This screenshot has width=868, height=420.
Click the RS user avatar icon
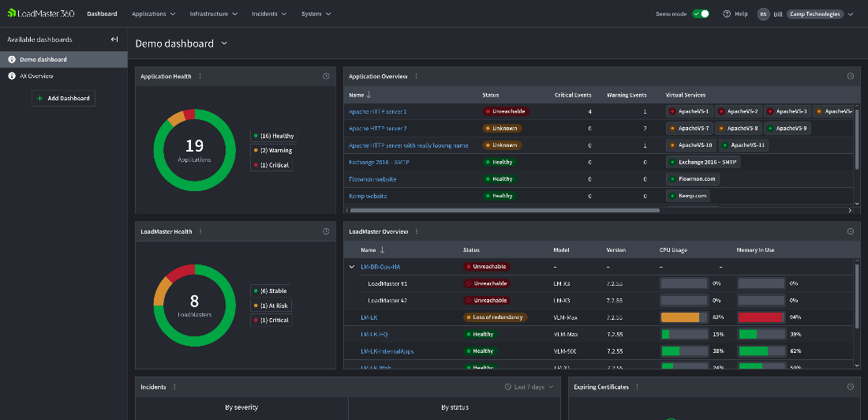click(x=763, y=14)
